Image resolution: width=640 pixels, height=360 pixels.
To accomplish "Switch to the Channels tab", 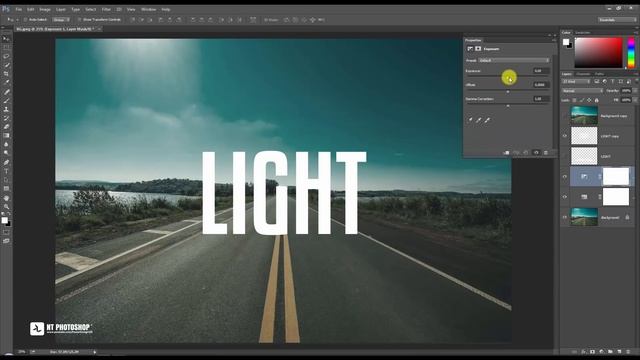I will [583, 74].
